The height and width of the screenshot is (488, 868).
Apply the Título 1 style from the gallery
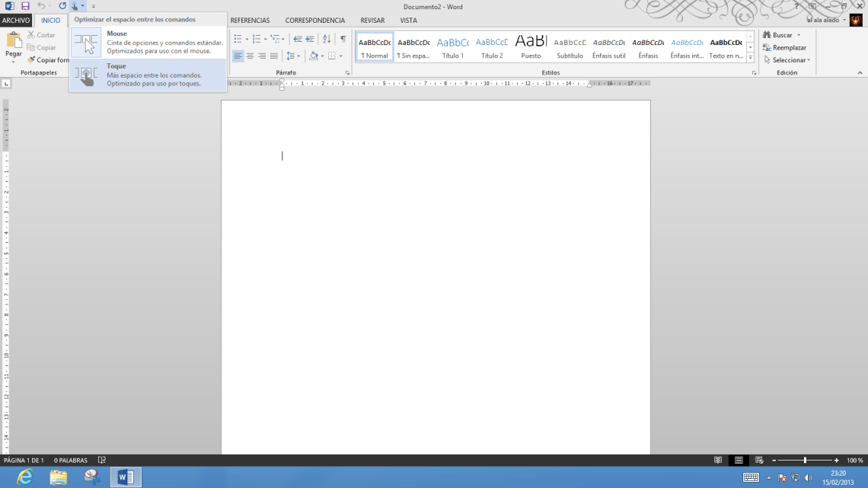(452, 46)
